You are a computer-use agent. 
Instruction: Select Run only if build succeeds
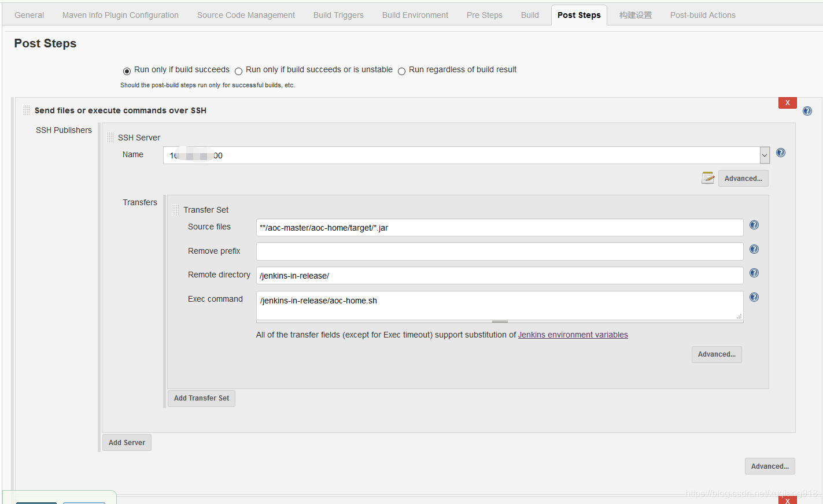[127, 71]
